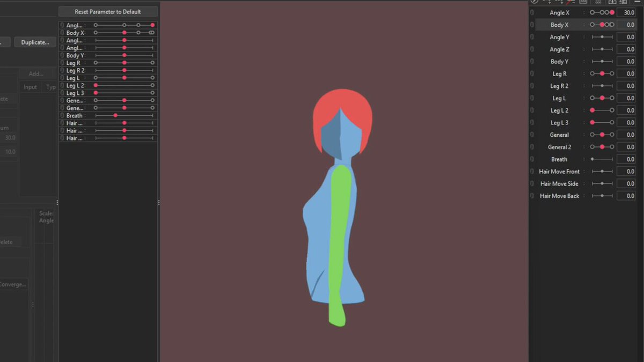This screenshot has width=644, height=362.
Task: Open the parameter panel hamburger menu
Action: coord(637,2)
